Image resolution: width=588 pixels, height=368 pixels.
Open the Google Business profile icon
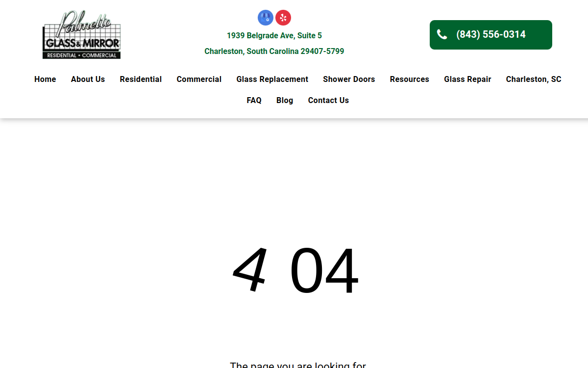[x=266, y=18]
